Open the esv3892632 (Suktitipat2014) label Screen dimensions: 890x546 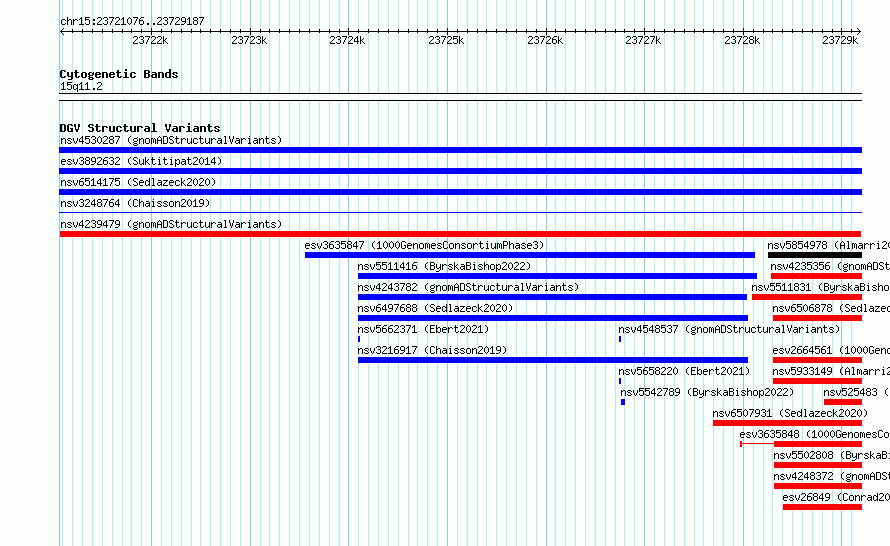click(141, 161)
